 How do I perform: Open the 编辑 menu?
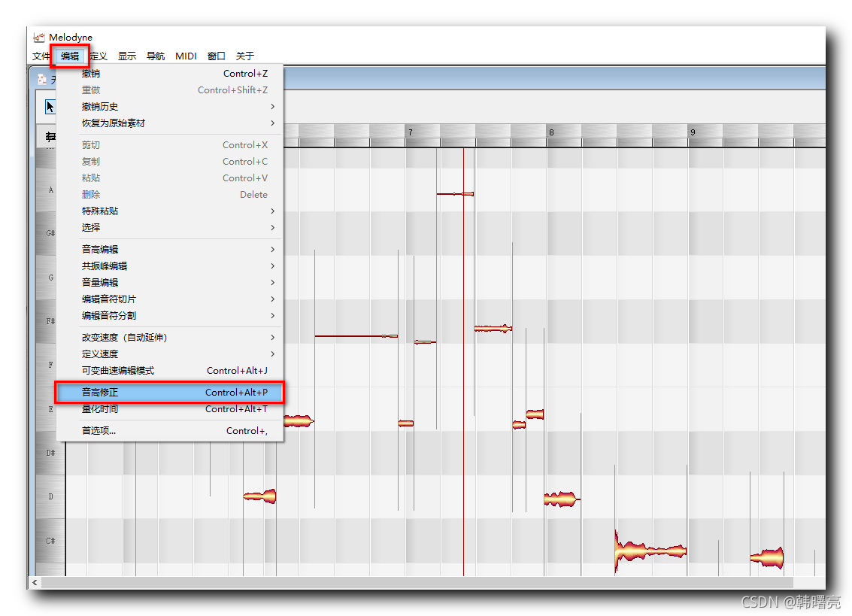tap(70, 56)
